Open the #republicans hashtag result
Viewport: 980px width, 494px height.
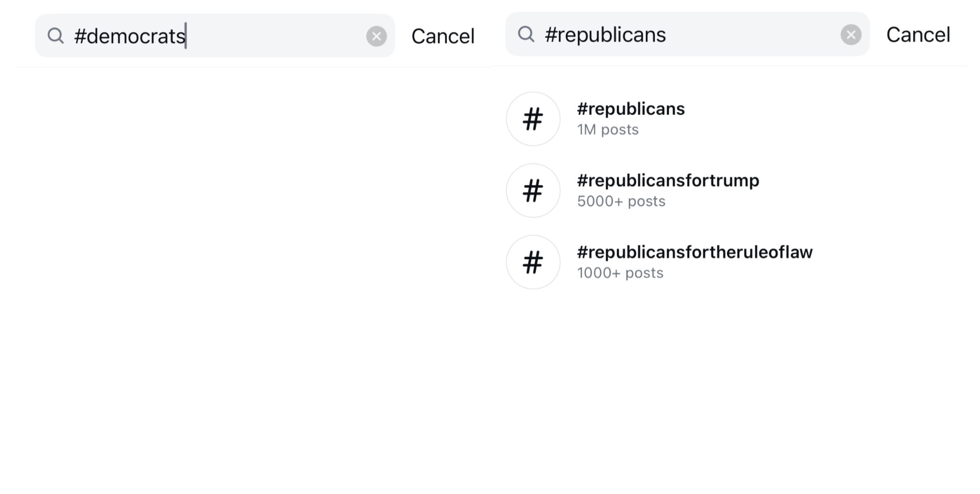[x=630, y=109]
